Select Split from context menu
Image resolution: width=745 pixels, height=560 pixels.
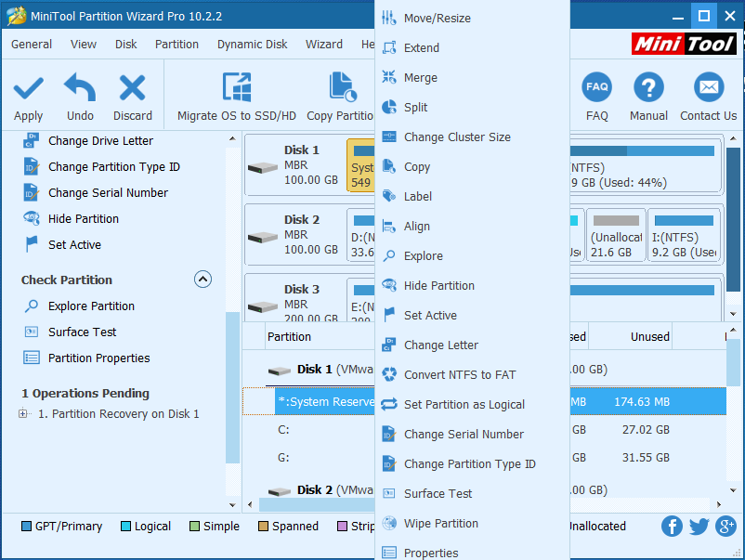(x=472, y=108)
